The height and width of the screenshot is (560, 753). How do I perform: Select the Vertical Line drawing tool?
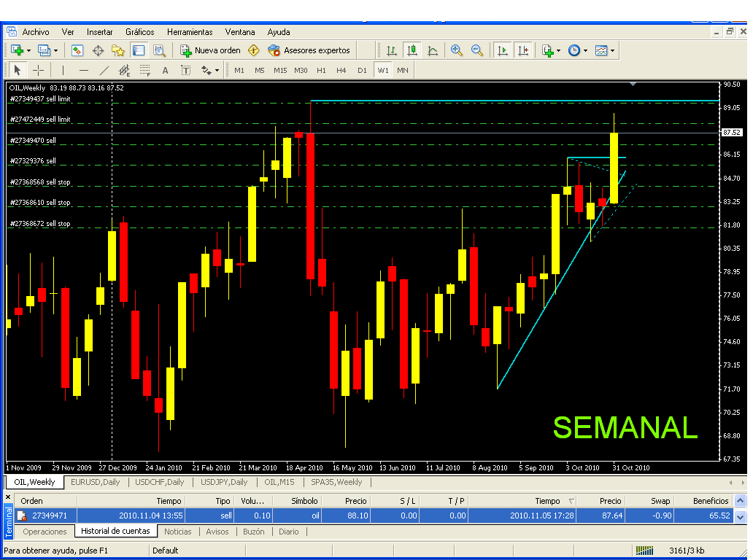tap(63, 71)
